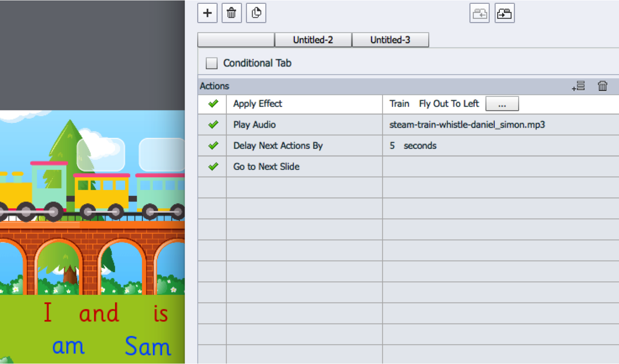Image resolution: width=619 pixels, height=364 pixels.
Task: Select the blank first decision tab
Action: pyautogui.click(x=236, y=40)
